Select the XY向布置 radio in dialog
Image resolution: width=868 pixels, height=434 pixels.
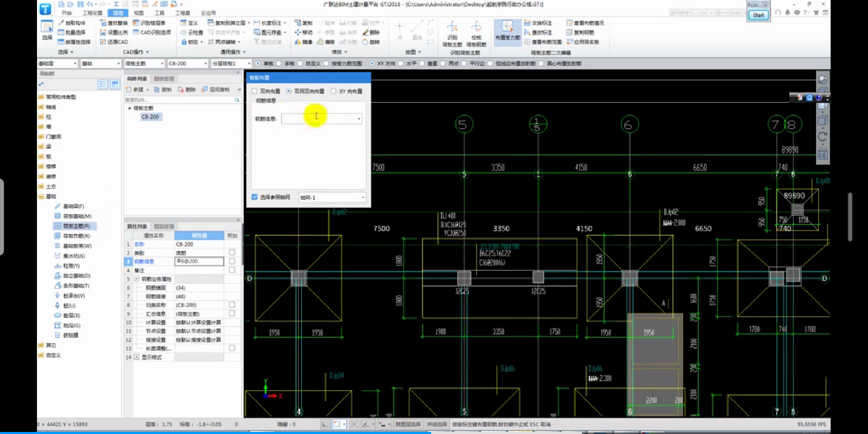(x=334, y=91)
